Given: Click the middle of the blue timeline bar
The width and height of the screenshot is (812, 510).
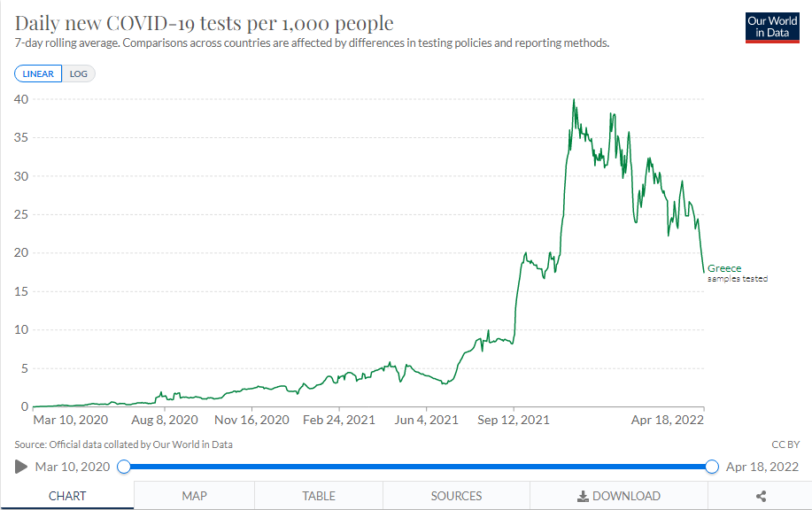Looking at the screenshot, I should (x=418, y=467).
